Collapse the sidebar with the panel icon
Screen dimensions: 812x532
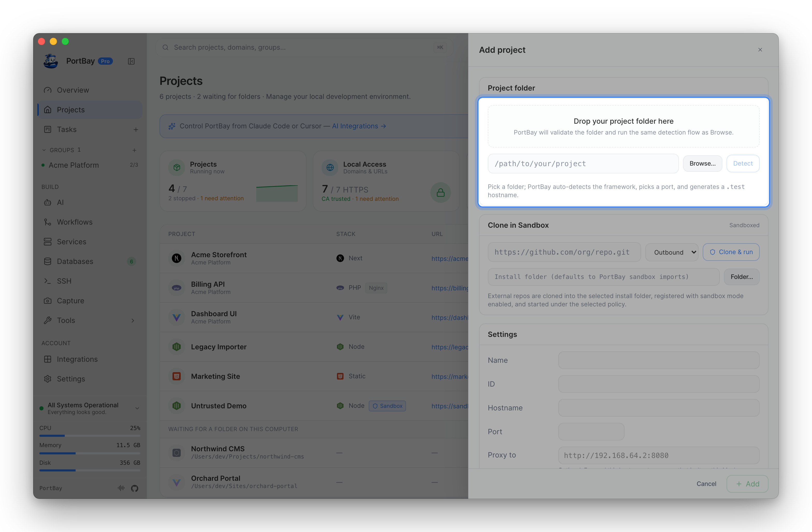[x=131, y=61]
